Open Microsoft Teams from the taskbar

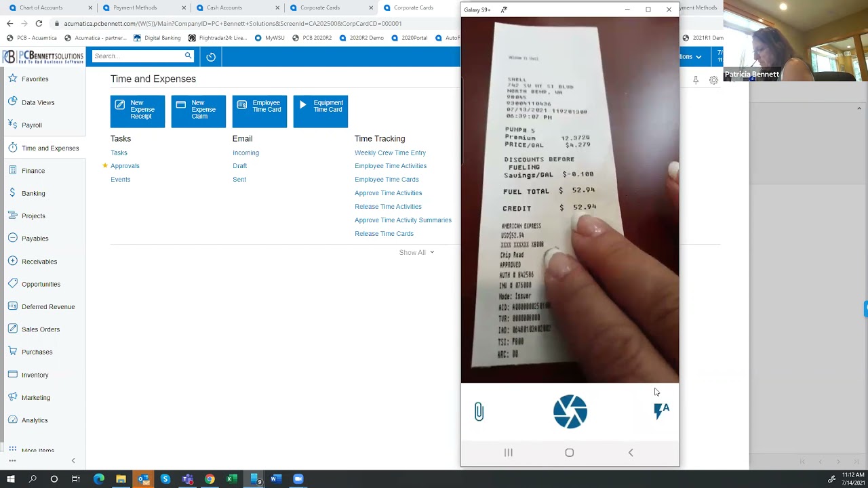point(187,479)
